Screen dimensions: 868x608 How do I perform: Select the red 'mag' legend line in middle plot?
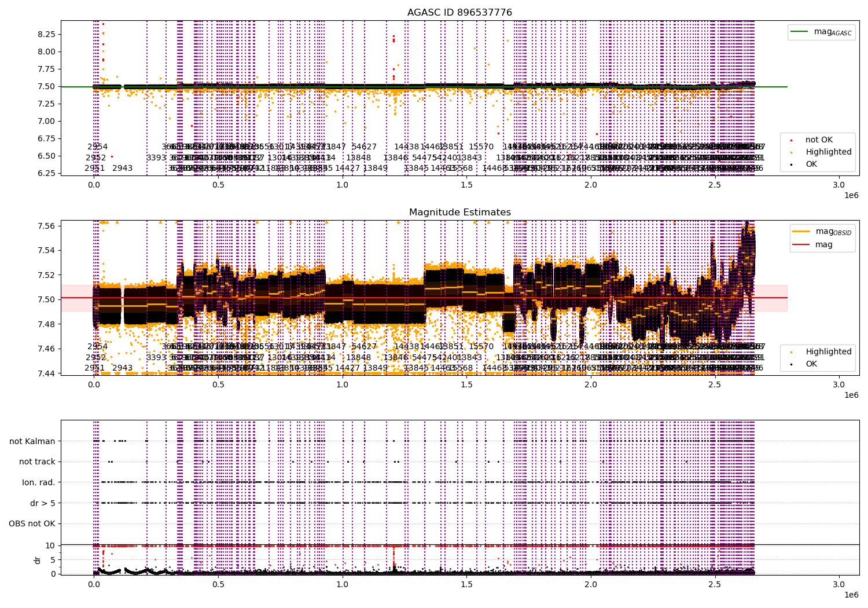800,244
